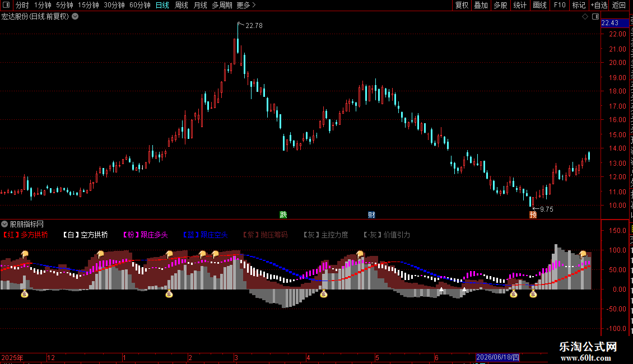
Task: Click the orange 预 forecast marker
Action: click(533, 214)
